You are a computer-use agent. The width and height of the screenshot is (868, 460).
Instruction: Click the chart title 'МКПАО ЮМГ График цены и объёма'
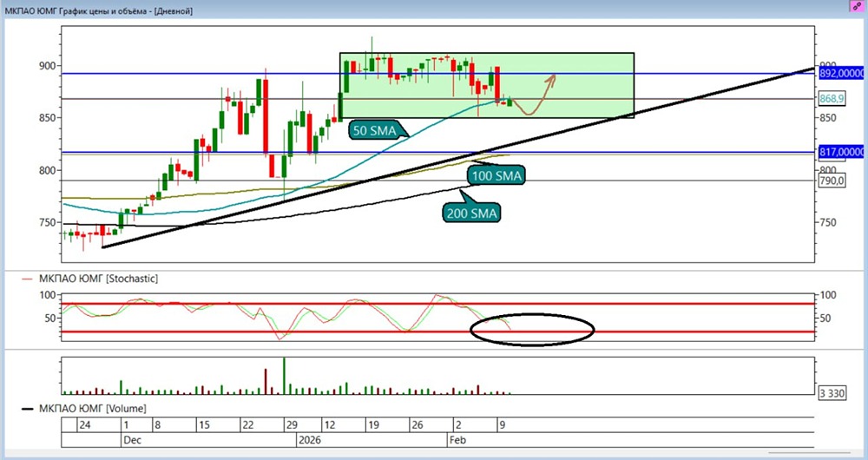pyautogui.click(x=76, y=11)
